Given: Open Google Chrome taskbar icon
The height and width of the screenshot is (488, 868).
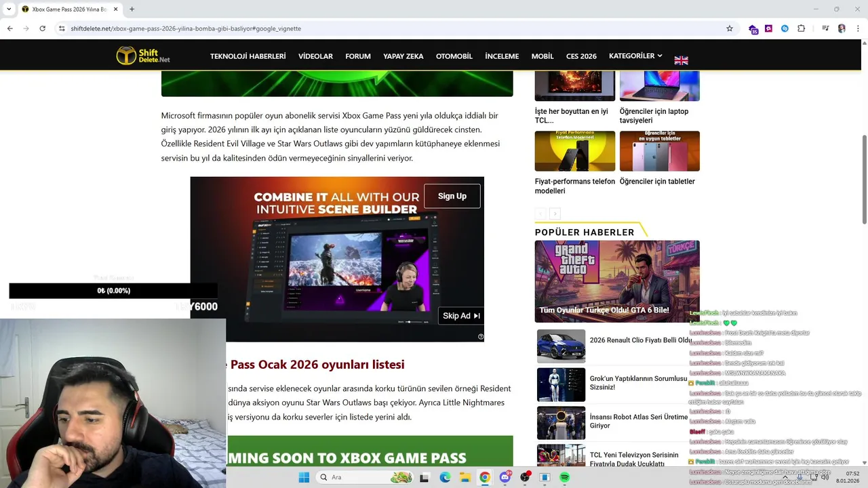Looking at the screenshot, I should tap(485, 477).
